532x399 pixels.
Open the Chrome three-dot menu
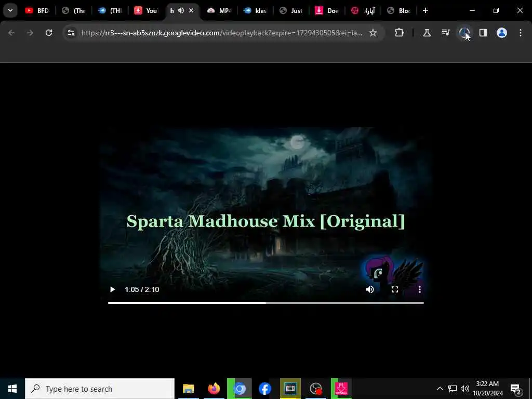pos(521,33)
